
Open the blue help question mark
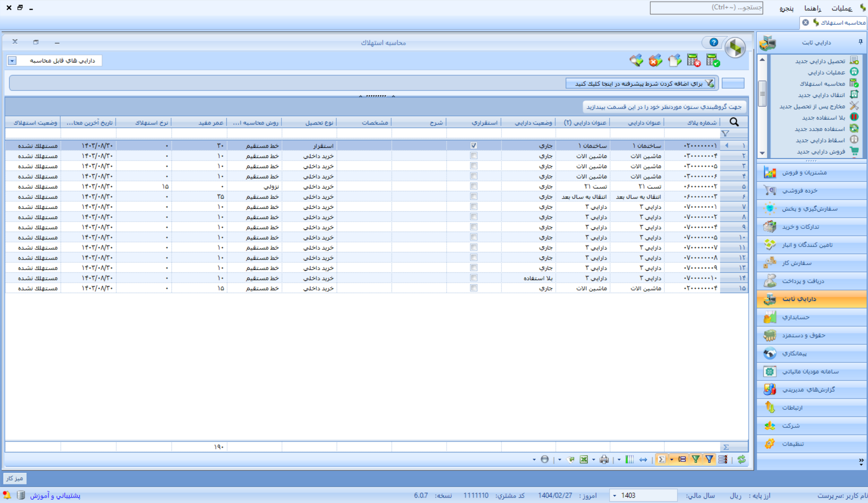(x=714, y=43)
